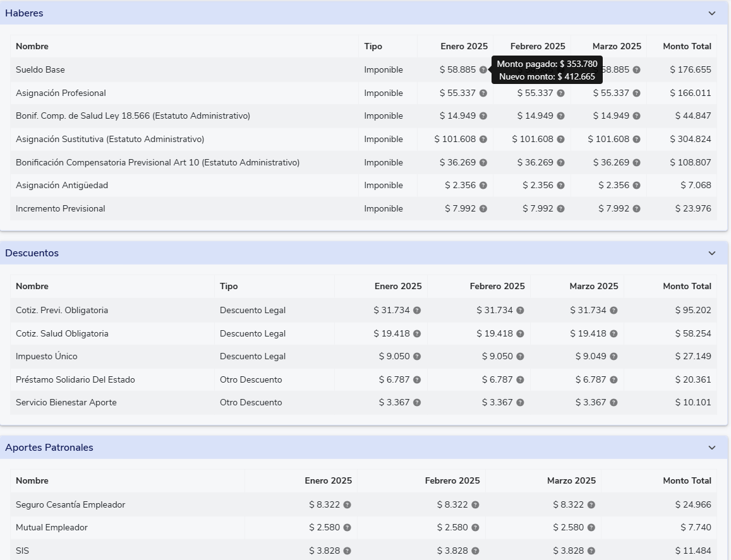
Task: Click help icon for Cotiz. Previ. Obligatoria Enero
Action: tap(417, 310)
